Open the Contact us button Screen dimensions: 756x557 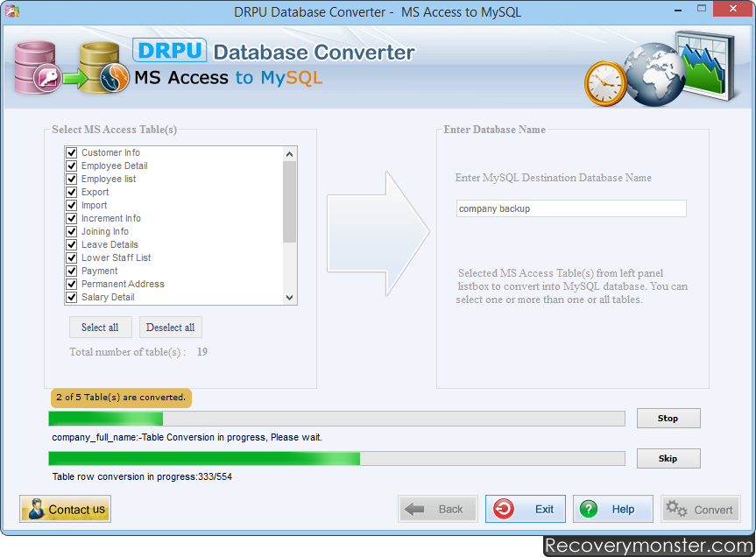65,509
